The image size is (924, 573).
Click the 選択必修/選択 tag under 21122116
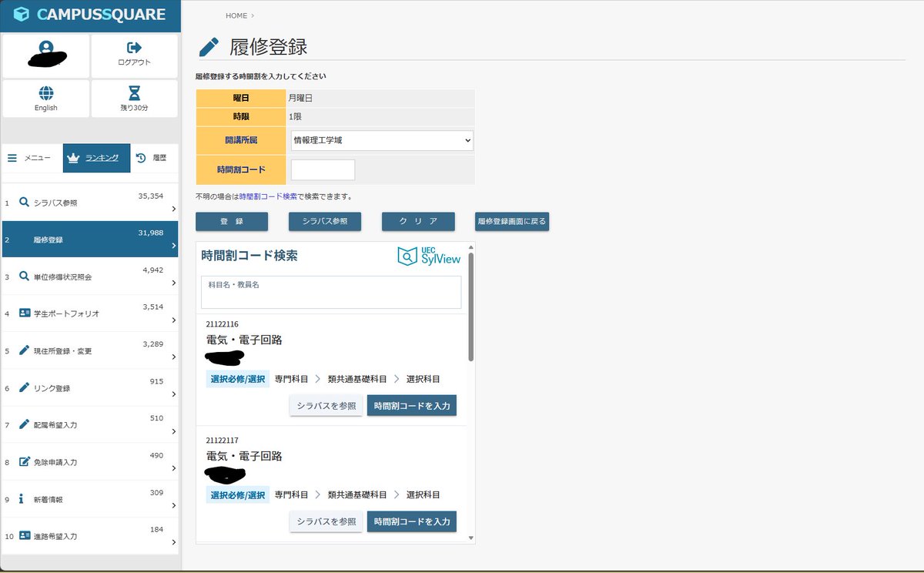[238, 379]
